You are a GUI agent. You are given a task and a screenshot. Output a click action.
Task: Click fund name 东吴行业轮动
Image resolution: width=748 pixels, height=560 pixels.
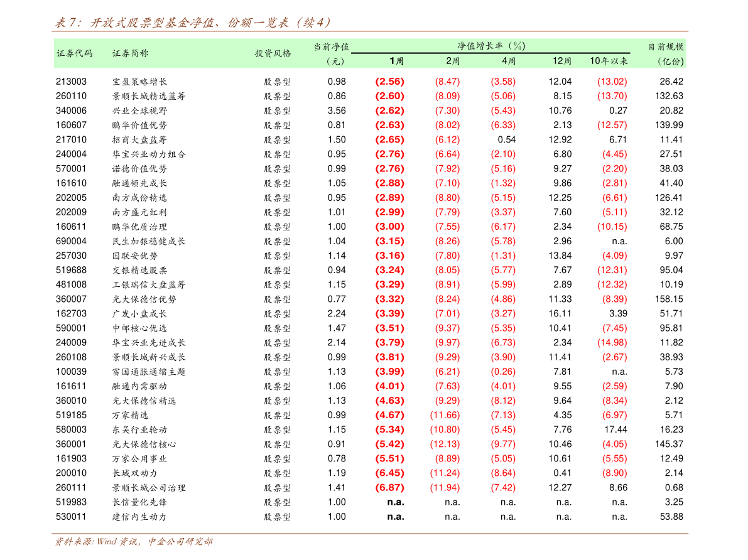(139, 430)
